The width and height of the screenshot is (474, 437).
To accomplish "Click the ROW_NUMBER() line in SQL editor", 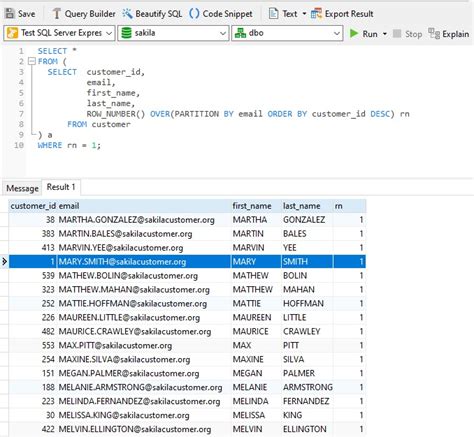I will click(x=248, y=114).
